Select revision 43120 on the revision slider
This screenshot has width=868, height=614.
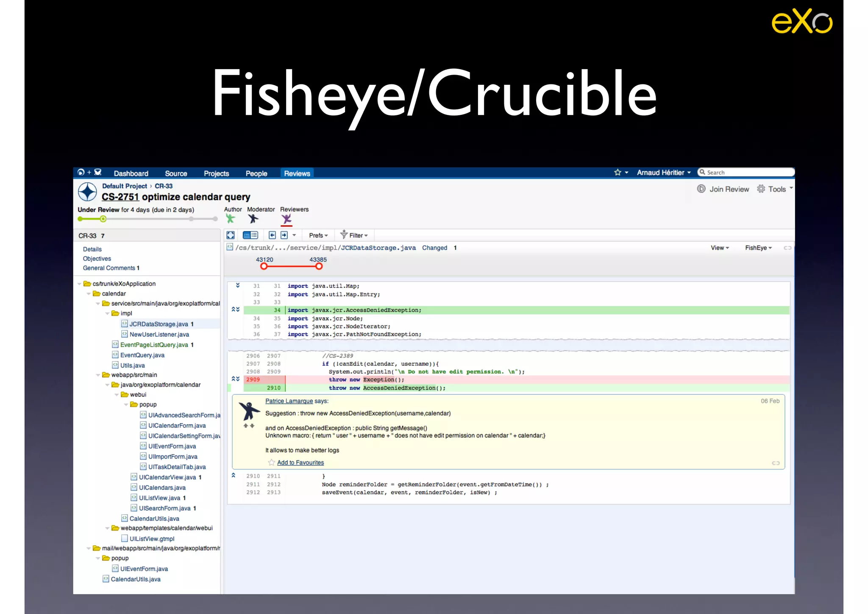264,266
